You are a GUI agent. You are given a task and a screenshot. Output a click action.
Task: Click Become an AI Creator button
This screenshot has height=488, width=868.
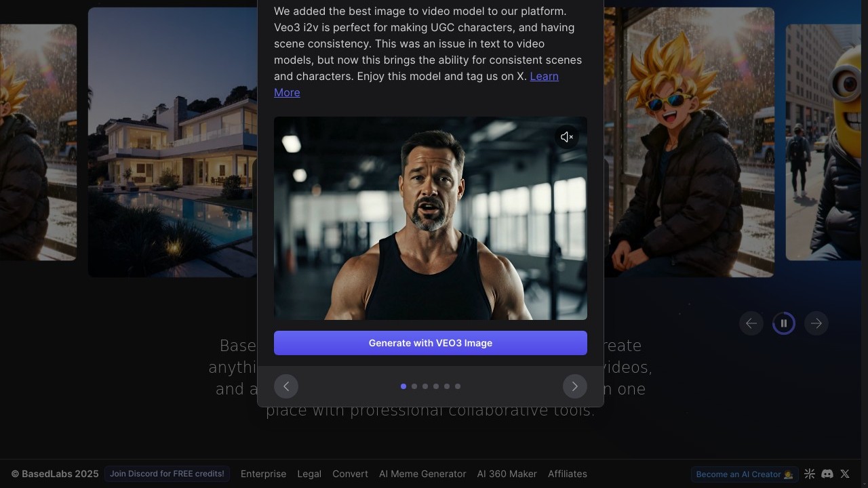pyautogui.click(x=744, y=474)
